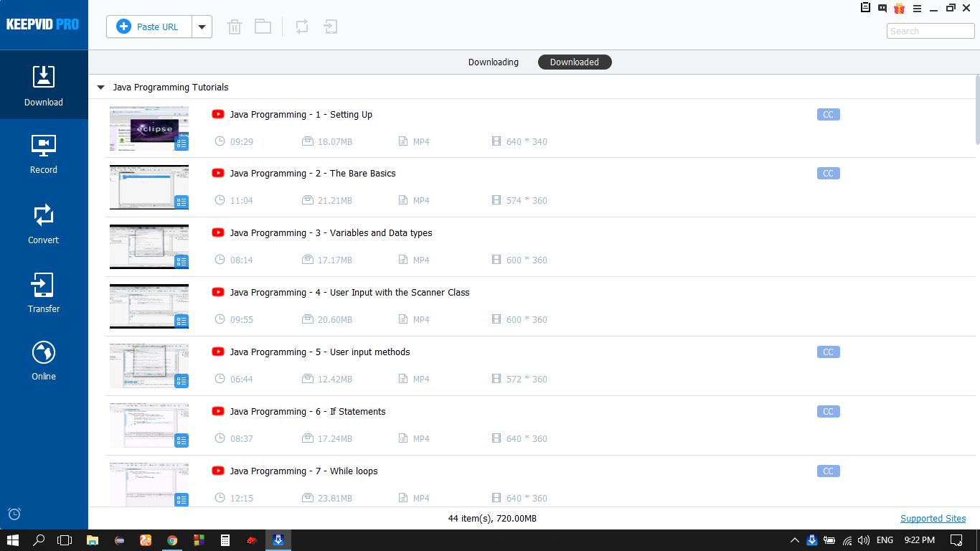
Task: Open the Convert section in sidebar
Action: tap(44, 224)
